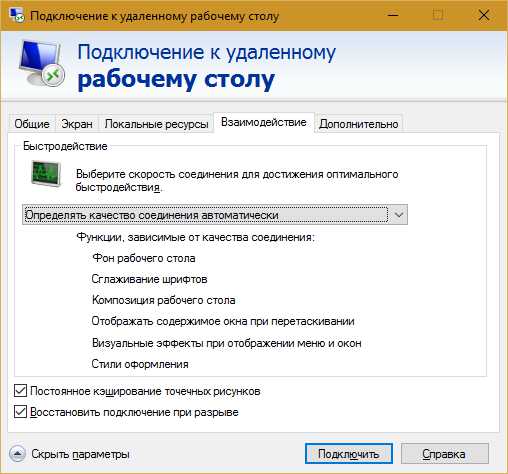Toggle Восстановить подключение при разрыве checkbox
Image resolution: width=508 pixels, height=474 pixels.
[20, 412]
